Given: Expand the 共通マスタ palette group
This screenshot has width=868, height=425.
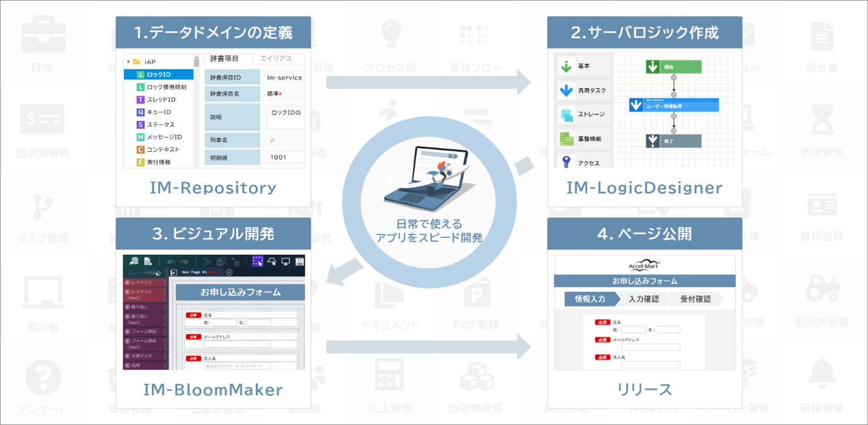Looking at the screenshot, I should [x=144, y=356].
